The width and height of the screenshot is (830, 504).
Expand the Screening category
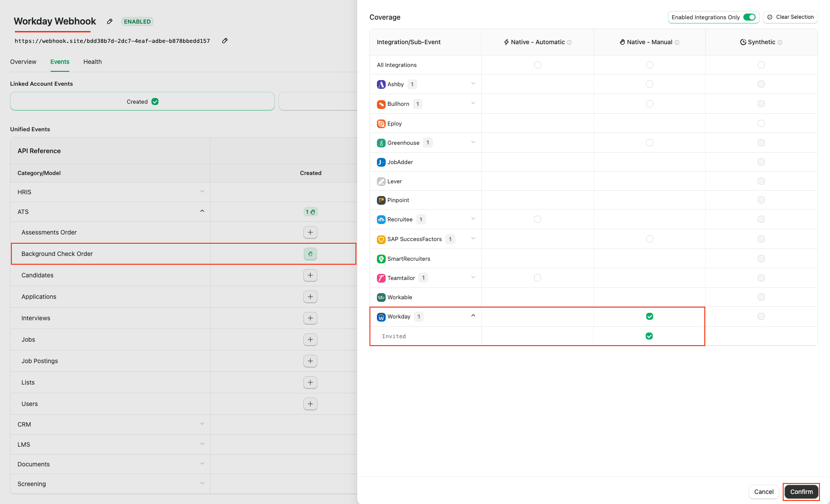pos(202,483)
